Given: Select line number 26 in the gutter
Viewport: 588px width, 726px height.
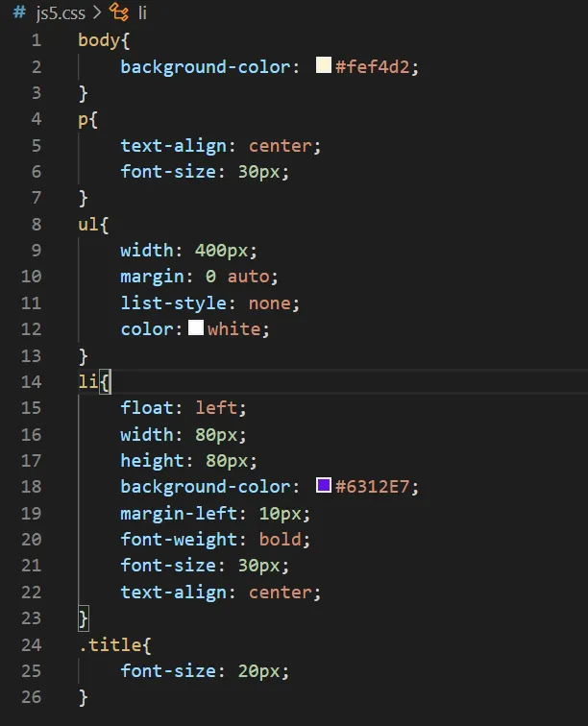Looking at the screenshot, I should pos(31,696).
